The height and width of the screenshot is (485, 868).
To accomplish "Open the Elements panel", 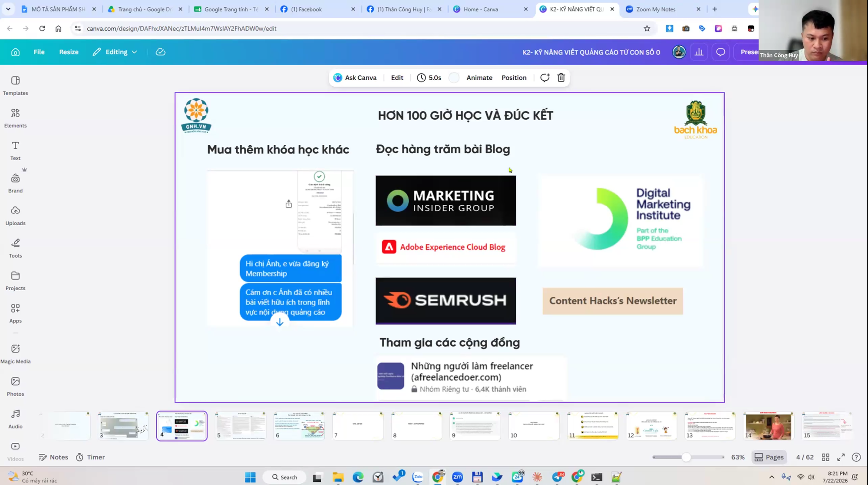I will point(15,118).
